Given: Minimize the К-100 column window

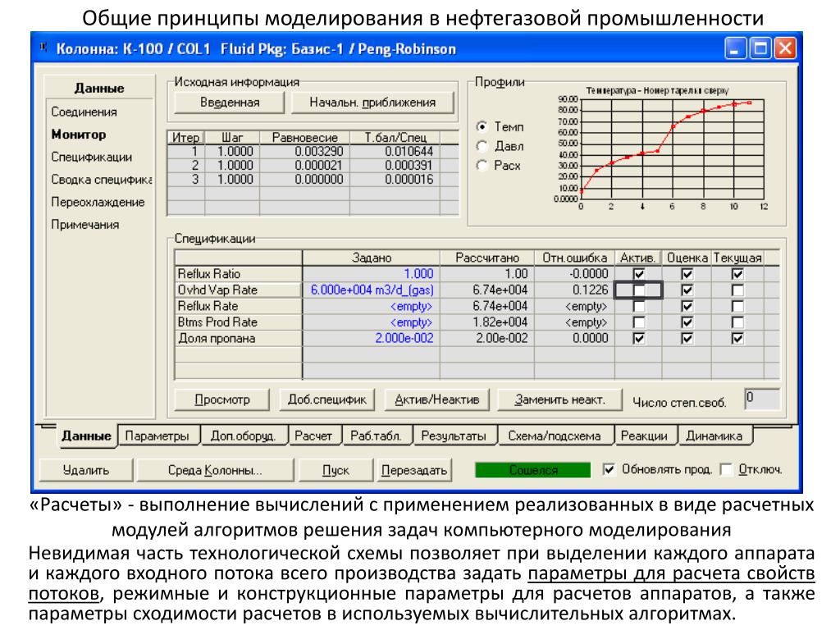Looking at the screenshot, I should [735, 48].
